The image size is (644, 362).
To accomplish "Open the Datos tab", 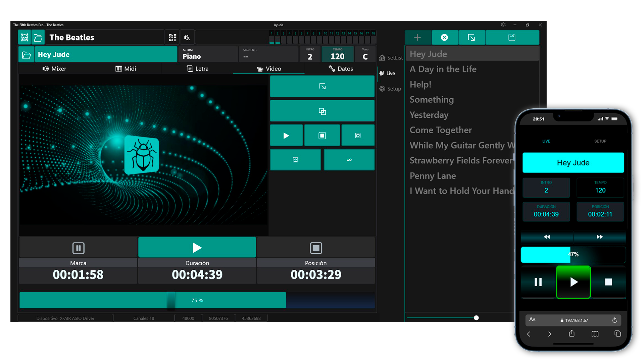I will [x=341, y=69].
